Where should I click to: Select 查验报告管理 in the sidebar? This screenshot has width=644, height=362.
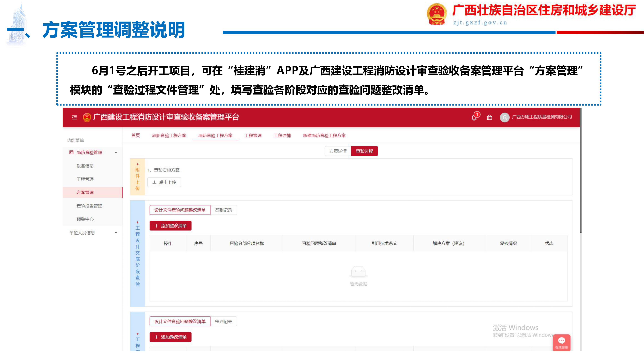click(x=89, y=206)
